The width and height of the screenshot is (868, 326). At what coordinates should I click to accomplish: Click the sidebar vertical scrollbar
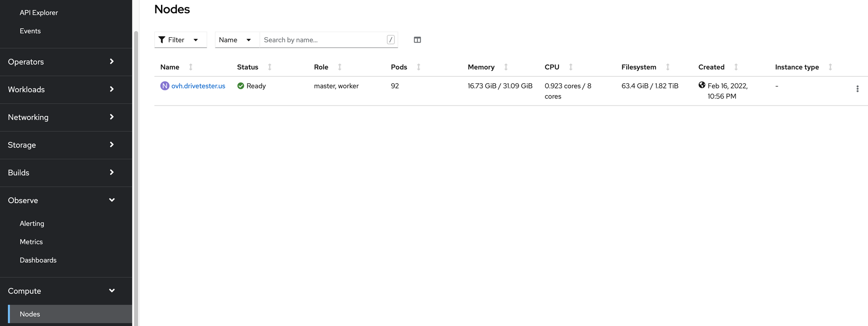click(x=136, y=178)
